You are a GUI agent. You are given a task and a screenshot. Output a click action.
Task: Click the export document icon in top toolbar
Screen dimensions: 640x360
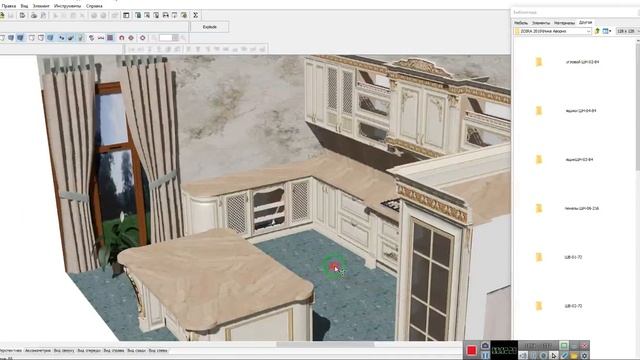tap(22, 15)
